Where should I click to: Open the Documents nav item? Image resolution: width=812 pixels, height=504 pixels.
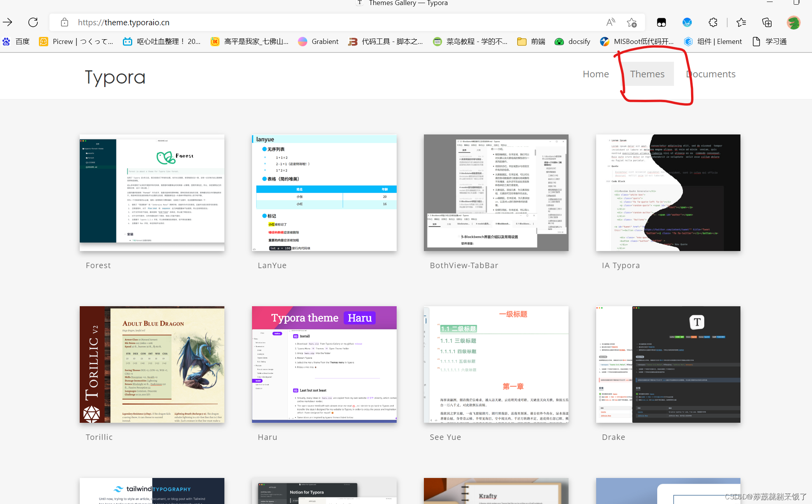(x=710, y=74)
